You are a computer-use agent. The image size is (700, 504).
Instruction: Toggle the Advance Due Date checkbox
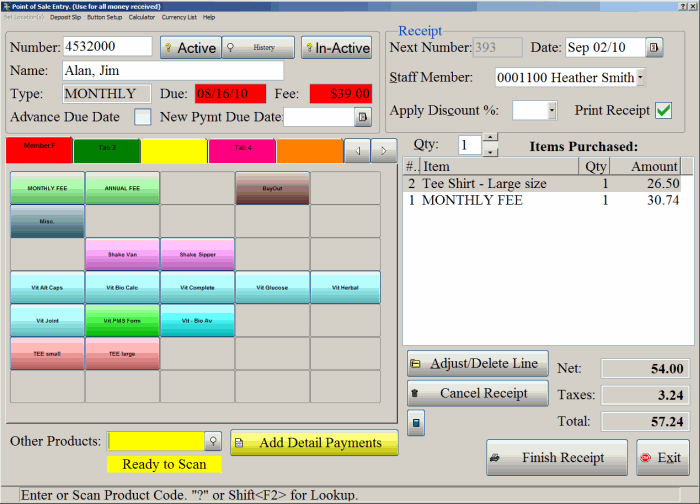[142, 117]
